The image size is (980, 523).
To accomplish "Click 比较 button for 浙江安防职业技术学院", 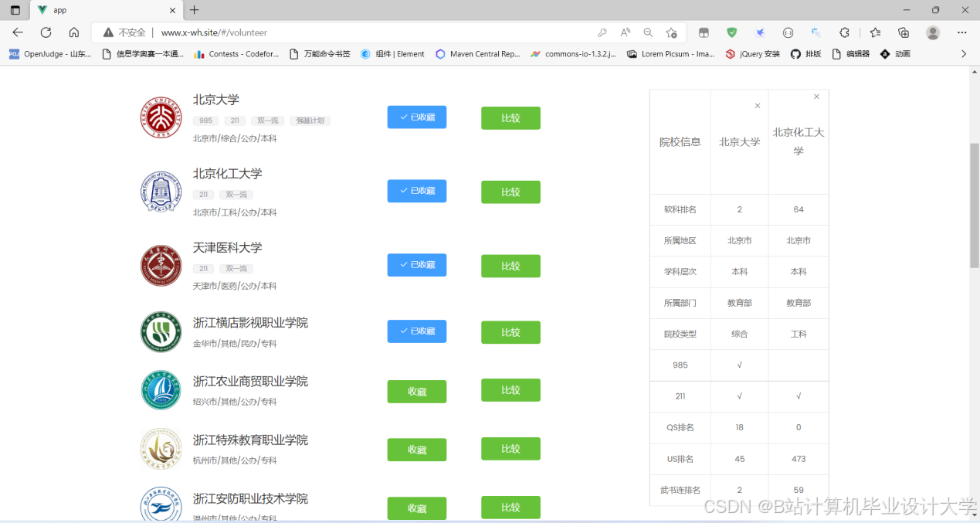I will (510, 508).
